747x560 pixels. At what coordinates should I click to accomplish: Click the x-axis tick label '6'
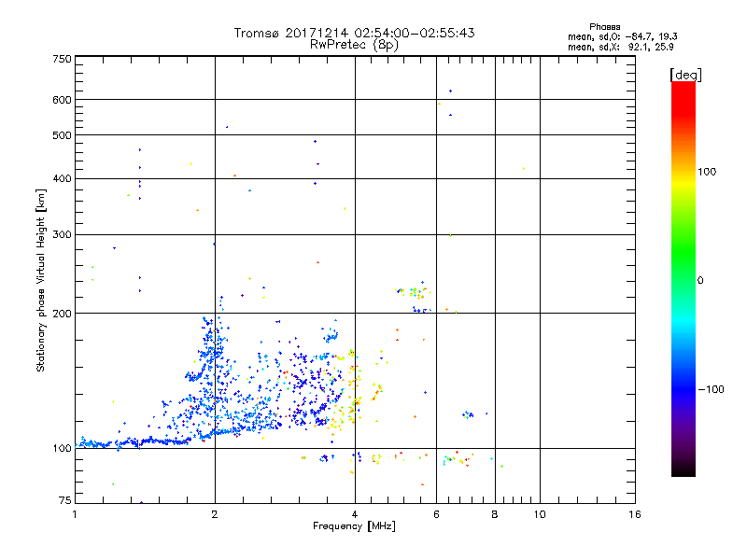click(436, 514)
